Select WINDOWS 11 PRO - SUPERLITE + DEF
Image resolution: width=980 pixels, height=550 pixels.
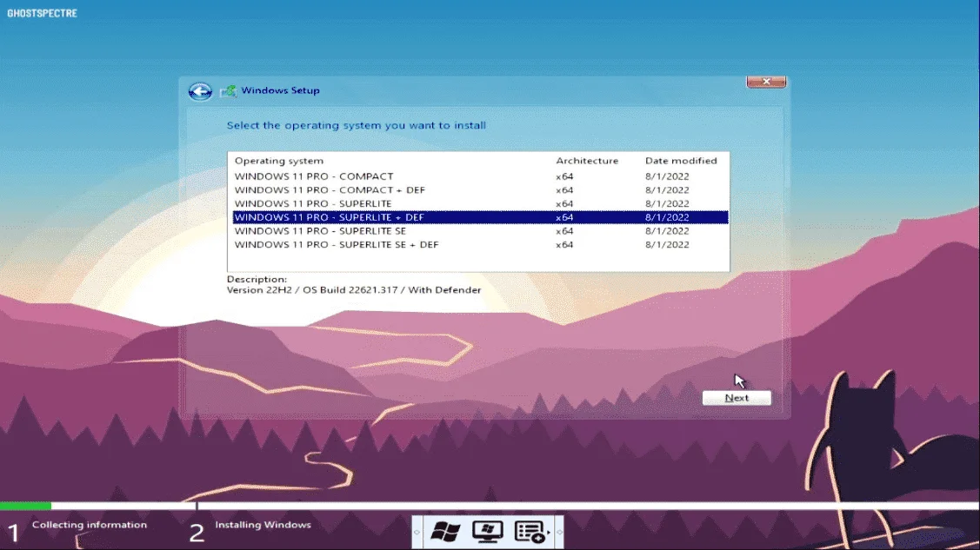click(480, 217)
